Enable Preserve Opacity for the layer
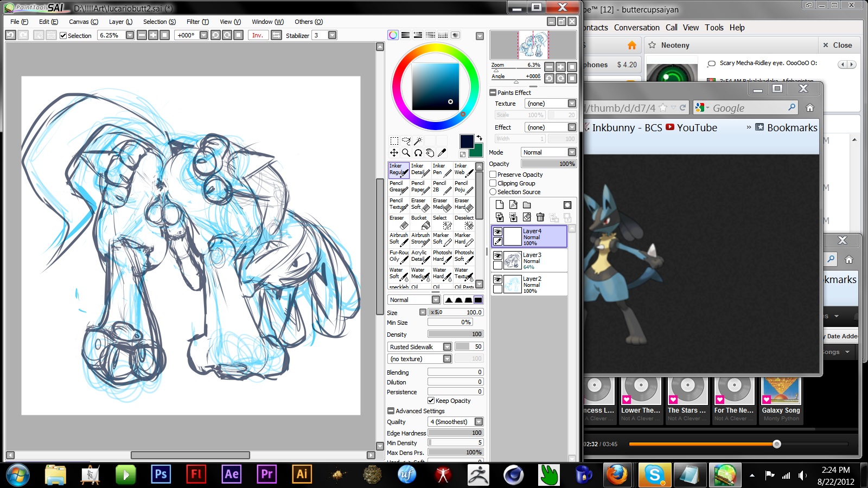Image resolution: width=868 pixels, height=488 pixels. click(493, 175)
